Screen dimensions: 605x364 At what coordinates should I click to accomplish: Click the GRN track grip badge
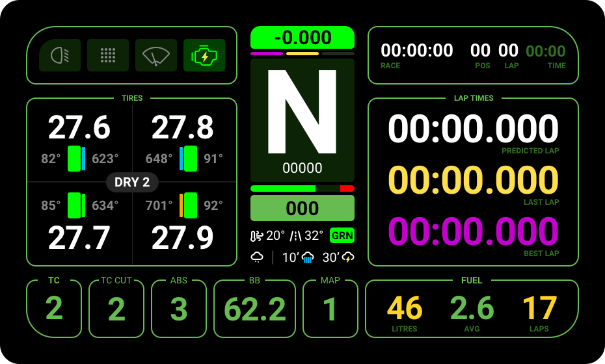pos(342,235)
